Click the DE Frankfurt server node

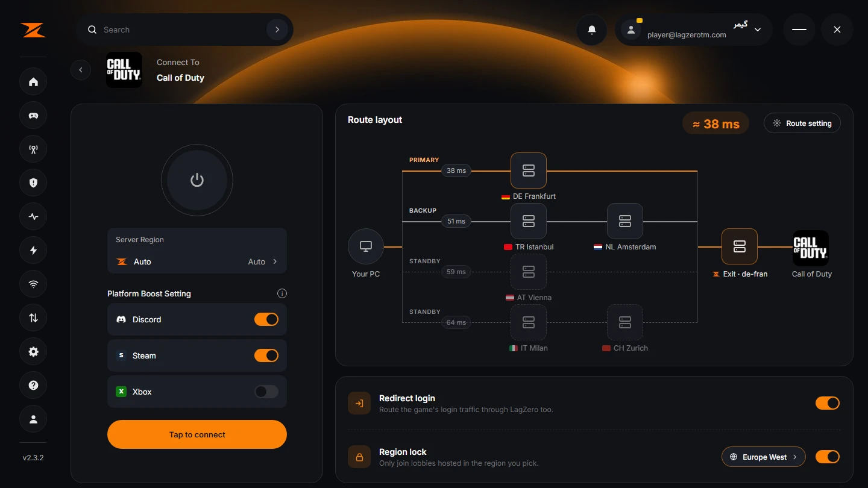point(529,170)
